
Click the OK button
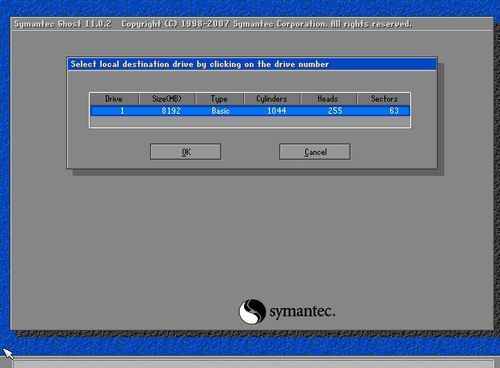[185, 152]
